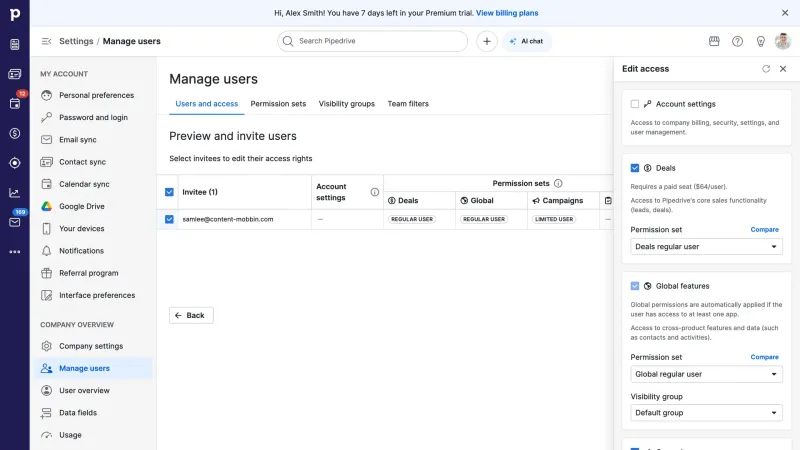Image resolution: width=800 pixels, height=450 pixels.
Task: Open User overview
Action: (x=93, y=390)
